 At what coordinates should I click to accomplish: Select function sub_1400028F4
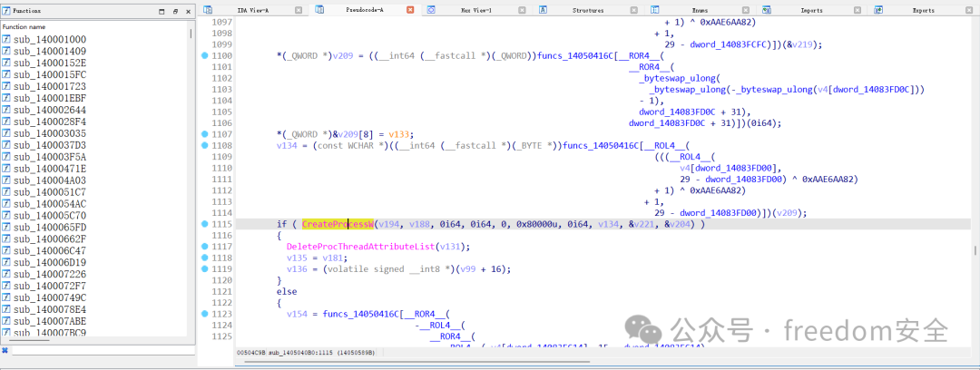point(50,122)
